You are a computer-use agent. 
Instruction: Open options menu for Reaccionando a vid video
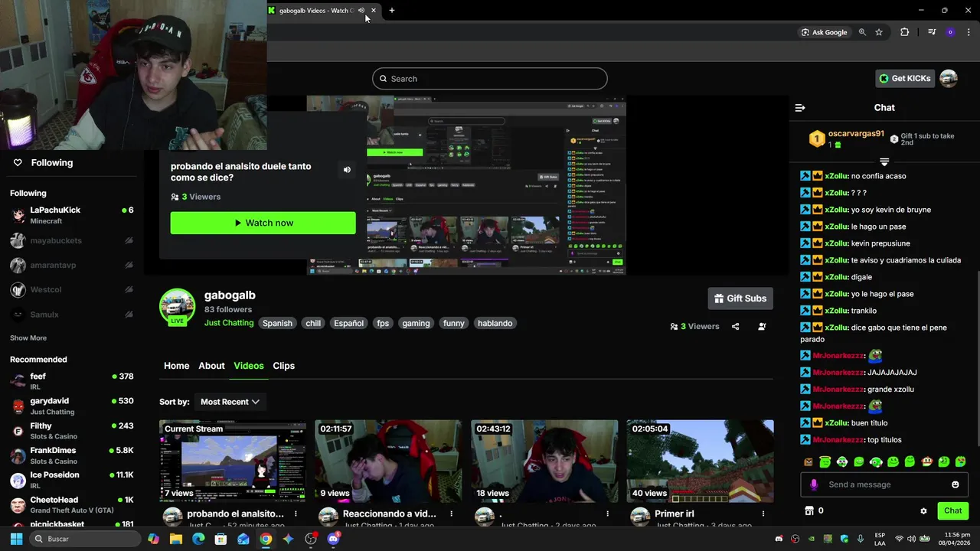452,514
